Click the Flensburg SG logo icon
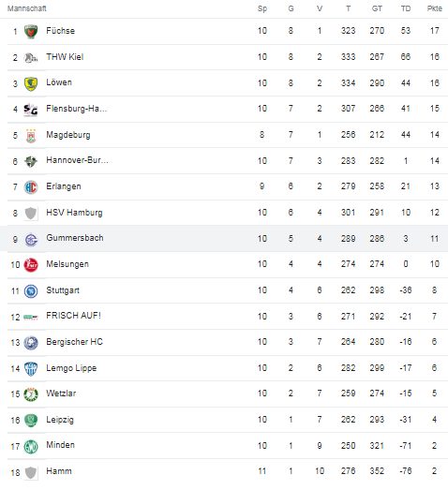 pos(31,110)
